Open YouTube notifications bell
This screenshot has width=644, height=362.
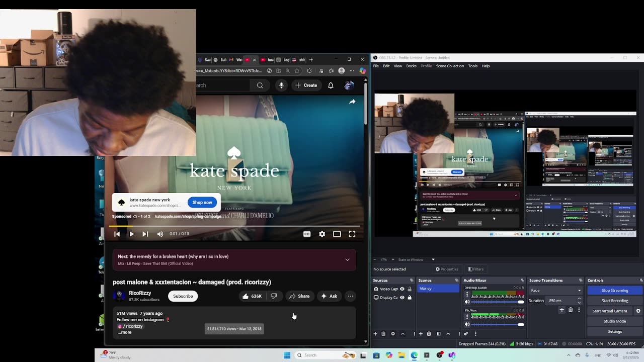pyautogui.click(x=331, y=85)
